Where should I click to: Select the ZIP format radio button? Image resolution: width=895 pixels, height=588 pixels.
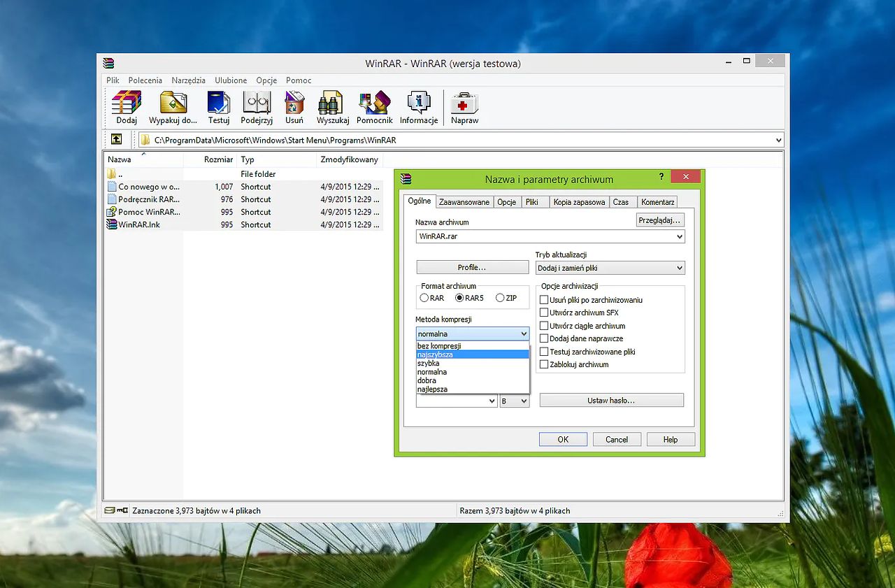(x=500, y=298)
